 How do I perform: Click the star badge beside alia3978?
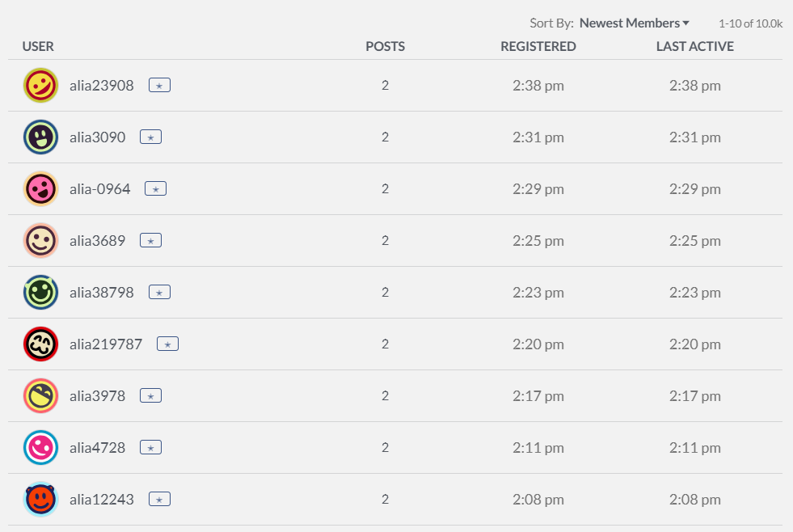coord(150,396)
